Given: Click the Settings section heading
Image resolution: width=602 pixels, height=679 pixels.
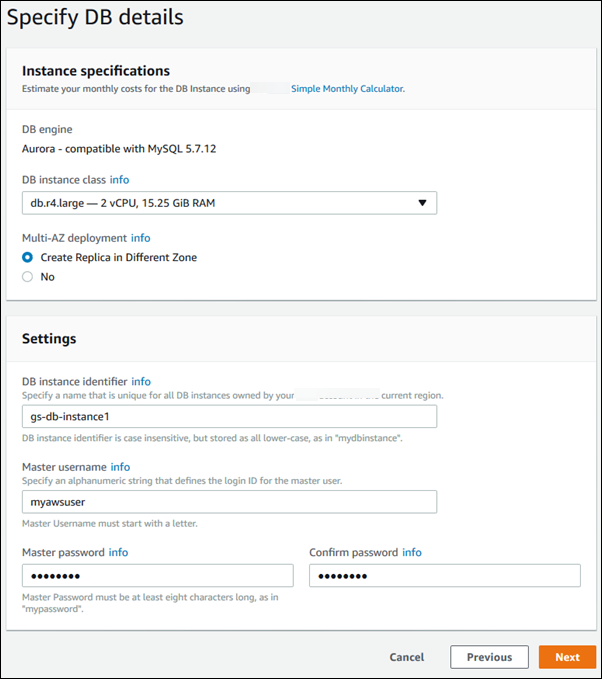Looking at the screenshot, I should [49, 339].
